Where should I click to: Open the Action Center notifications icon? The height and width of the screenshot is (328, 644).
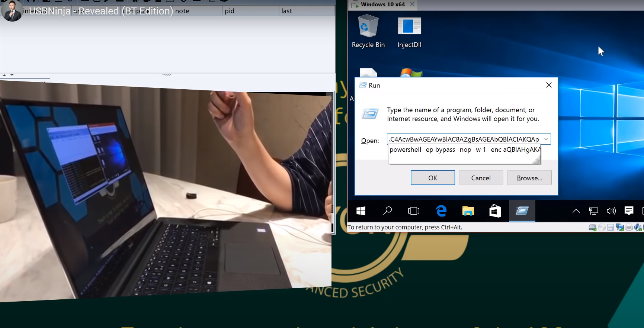click(x=629, y=211)
